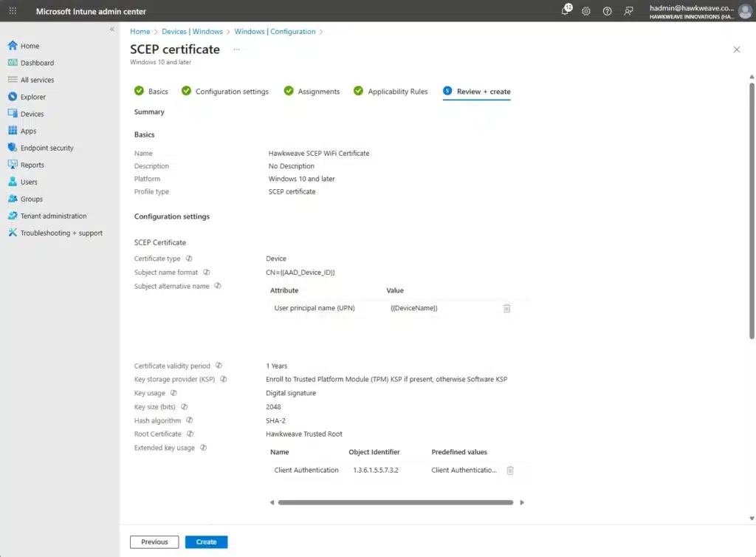Screen dimensions: 756x557
Task: Click the feedback icon in header
Action: [628, 11]
